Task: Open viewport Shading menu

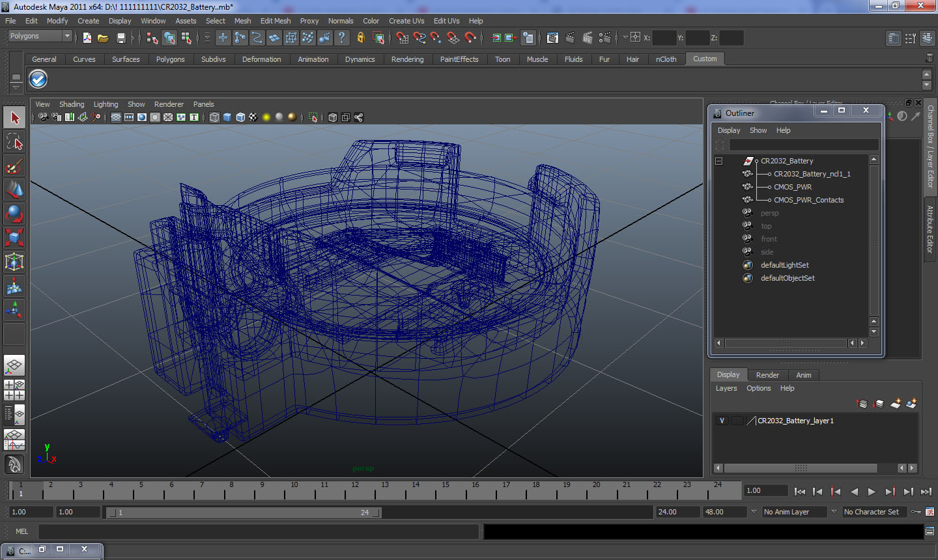Action: [72, 104]
